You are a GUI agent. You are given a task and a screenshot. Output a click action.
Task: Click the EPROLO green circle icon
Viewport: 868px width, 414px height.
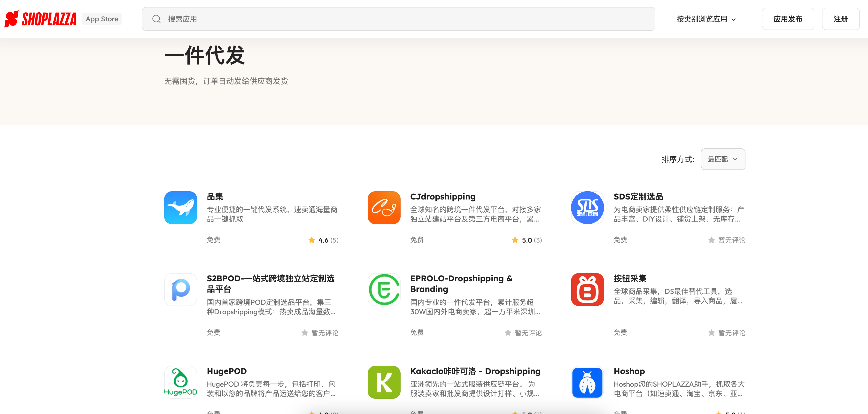[x=384, y=289]
